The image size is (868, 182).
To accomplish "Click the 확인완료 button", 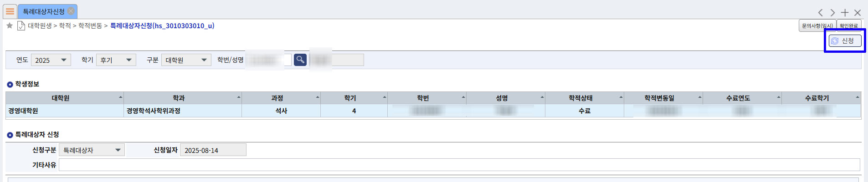I will click(x=849, y=26).
